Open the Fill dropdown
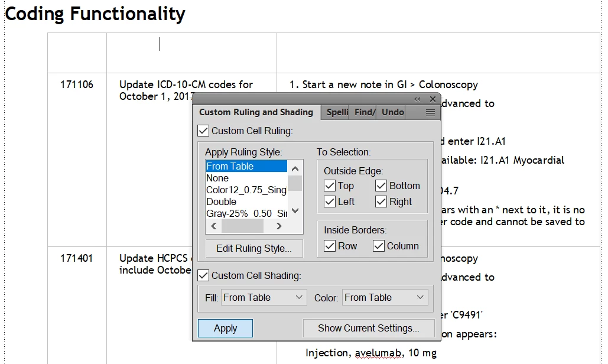The image size is (608, 364). (264, 297)
